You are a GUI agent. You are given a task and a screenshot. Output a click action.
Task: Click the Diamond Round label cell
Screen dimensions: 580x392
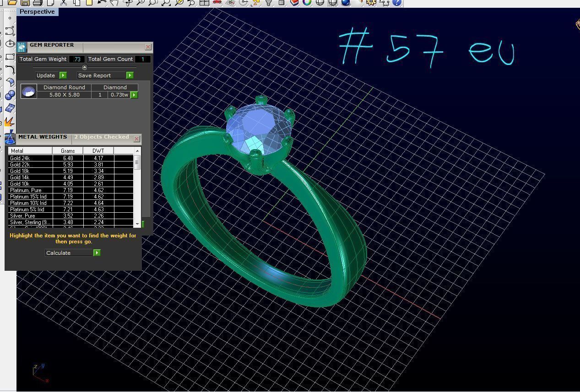(65, 87)
